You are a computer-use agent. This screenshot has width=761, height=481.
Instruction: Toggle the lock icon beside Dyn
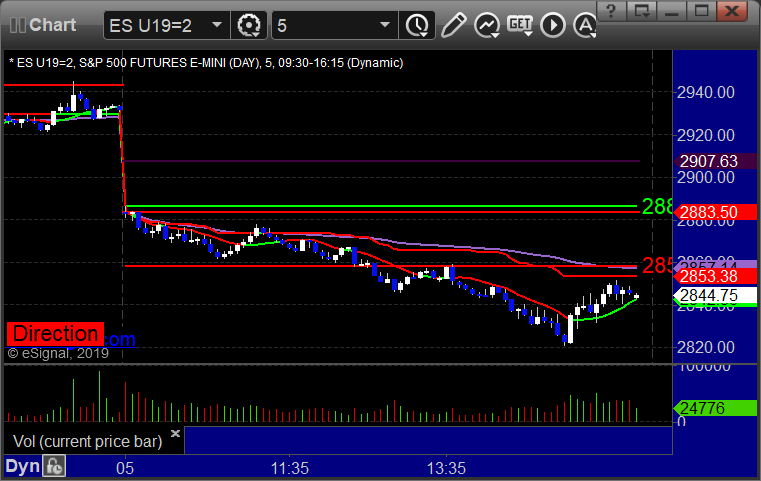54,466
